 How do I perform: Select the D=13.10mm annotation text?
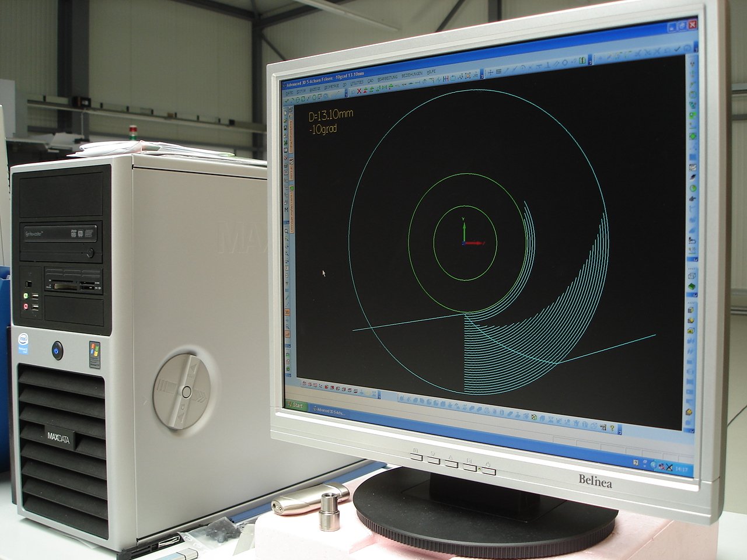(330, 115)
